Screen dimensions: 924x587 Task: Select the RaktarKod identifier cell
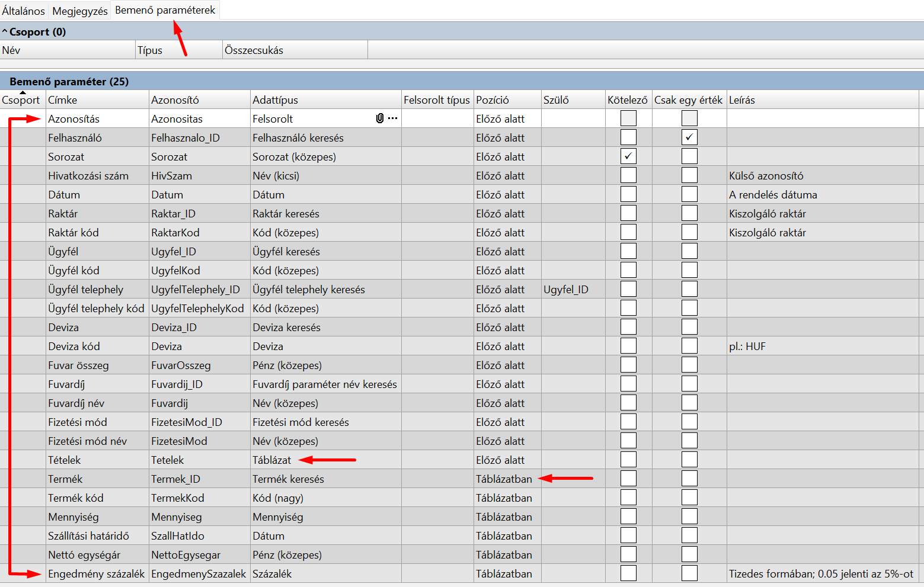click(x=200, y=232)
